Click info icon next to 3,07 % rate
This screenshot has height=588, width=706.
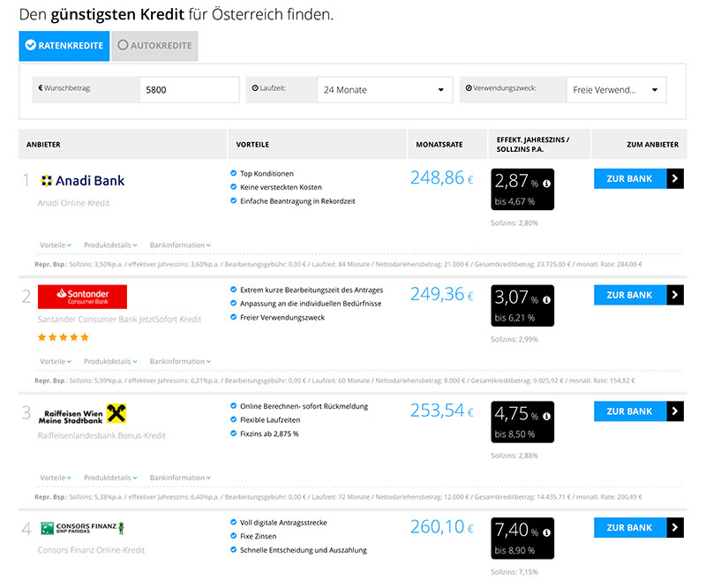[546, 299]
